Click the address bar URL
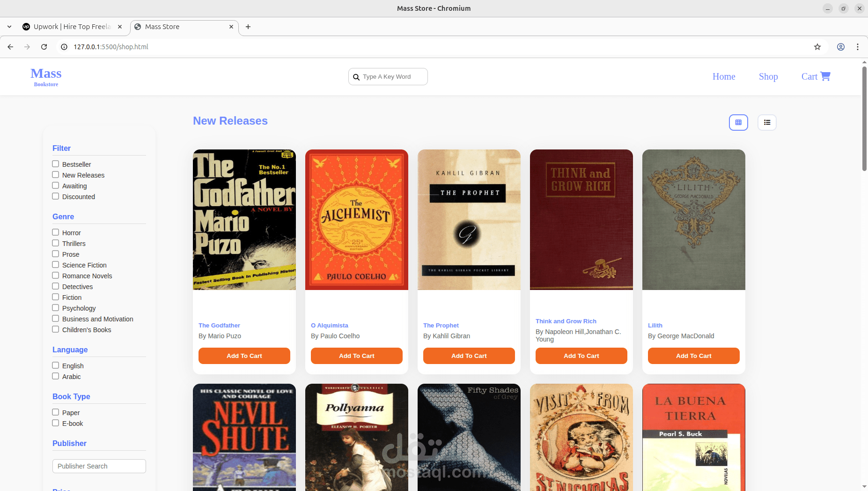The height and width of the screenshot is (491, 868). click(x=111, y=47)
